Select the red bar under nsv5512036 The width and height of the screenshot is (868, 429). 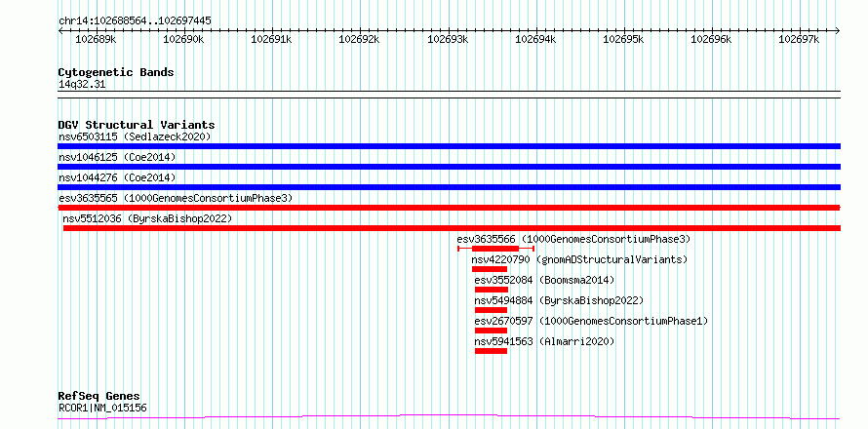(x=452, y=228)
